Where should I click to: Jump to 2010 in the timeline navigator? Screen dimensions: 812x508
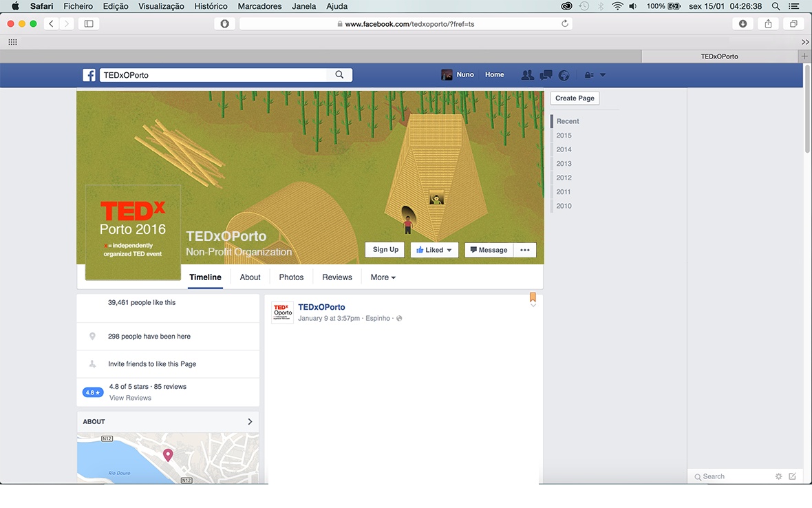coord(564,206)
